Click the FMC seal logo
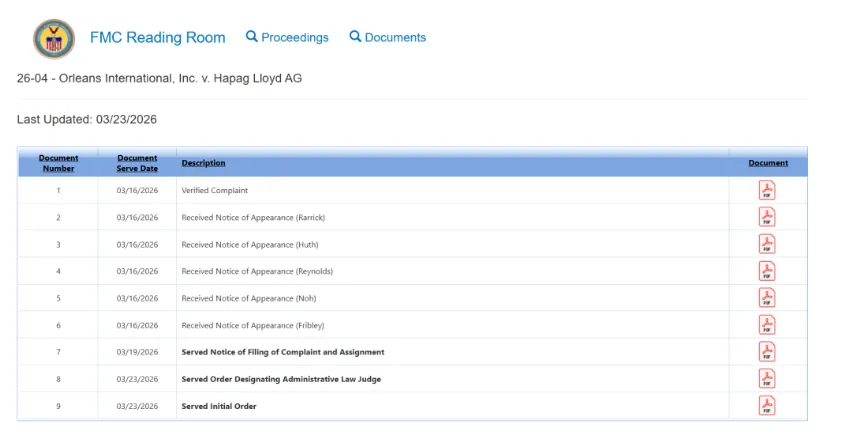Viewport: 843px width, 447px height. 54,38
